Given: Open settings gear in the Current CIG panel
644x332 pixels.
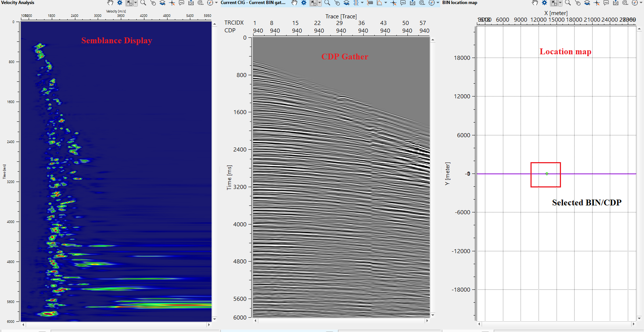Looking at the screenshot, I should pos(304,3).
